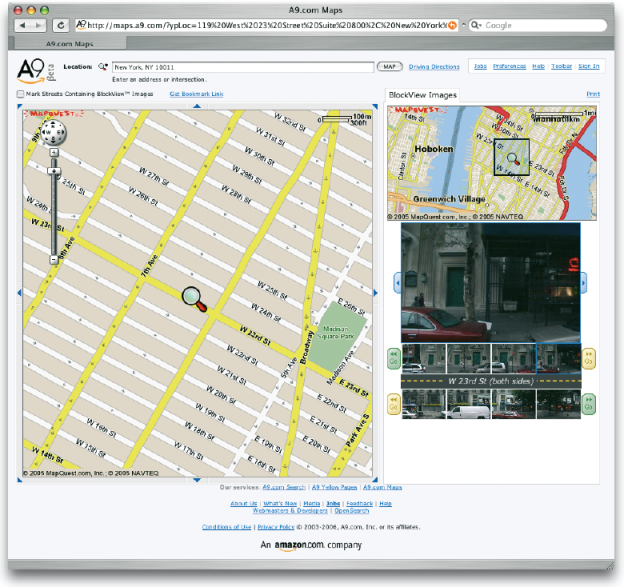
Task: Zoom in with the plus button
Action: coord(54,152)
